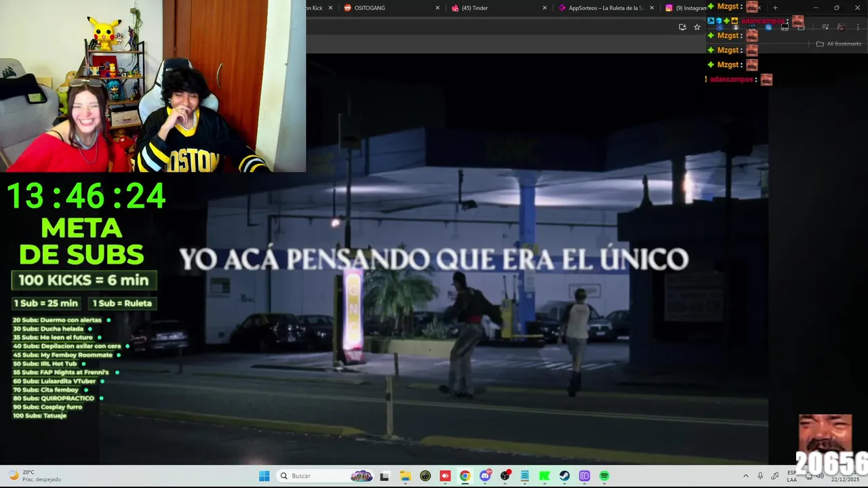This screenshot has height=488, width=868.
Task: Open the purple taskbar app icon
Action: (585, 476)
